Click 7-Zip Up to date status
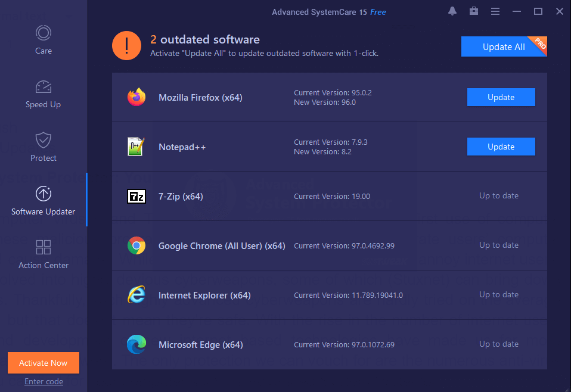This screenshot has width=571, height=392. point(499,196)
